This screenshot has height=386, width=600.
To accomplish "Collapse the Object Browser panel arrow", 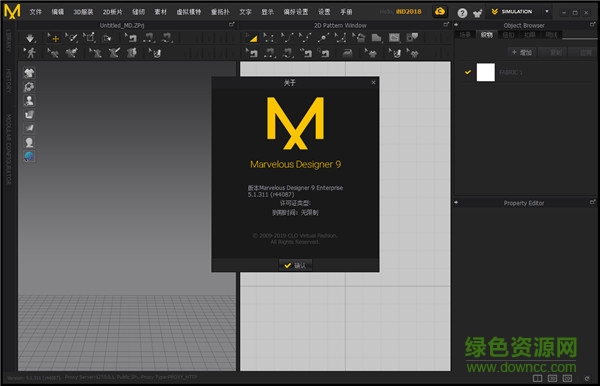I will [x=456, y=25].
